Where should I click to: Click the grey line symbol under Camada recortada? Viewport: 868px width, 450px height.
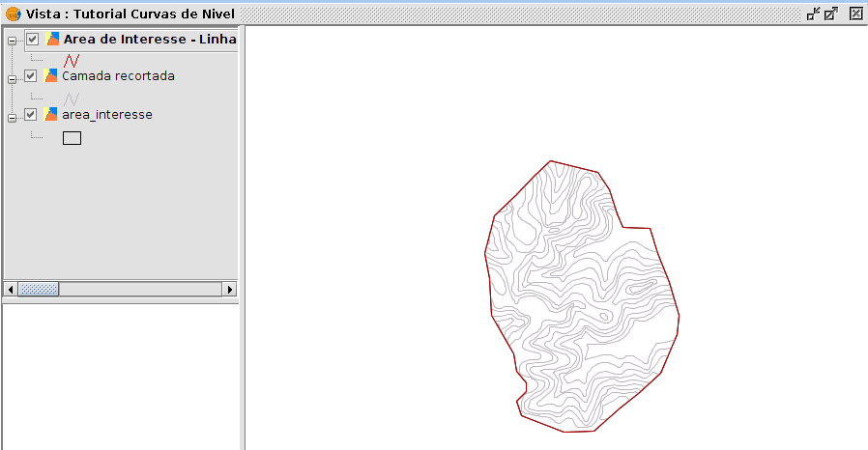pos(72,98)
